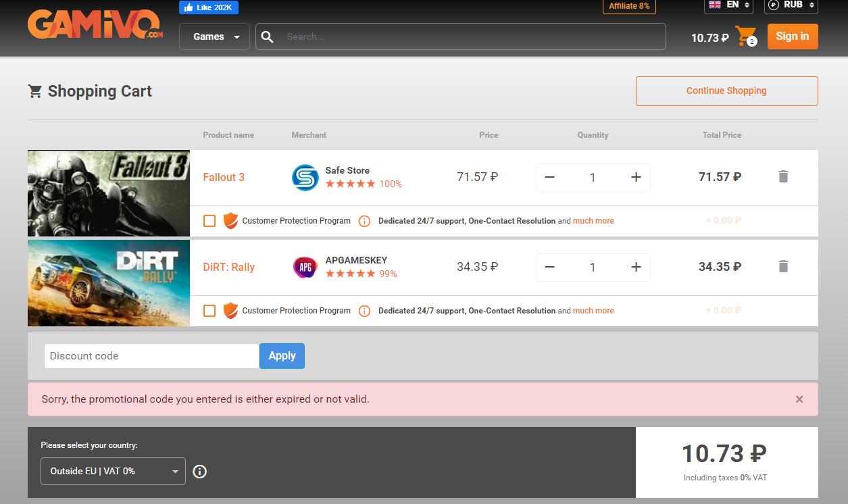Open the shopping cart icon in header
848x504 pixels.
tap(746, 36)
